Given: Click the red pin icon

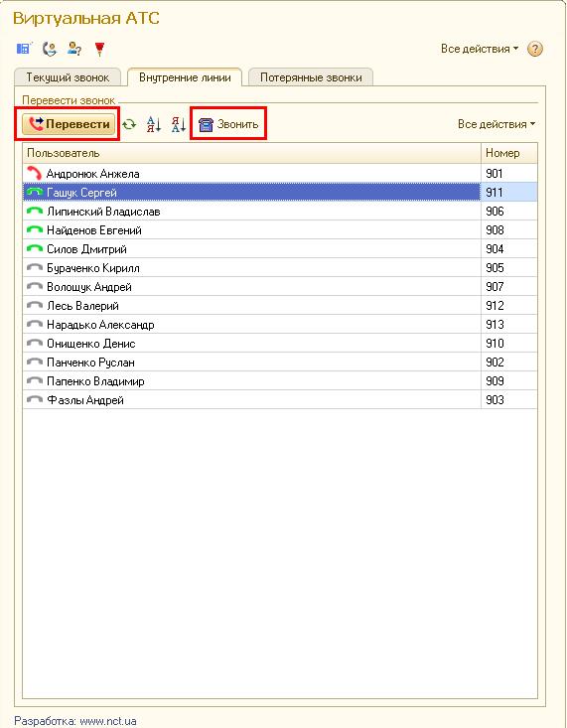Looking at the screenshot, I should point(99,49).
